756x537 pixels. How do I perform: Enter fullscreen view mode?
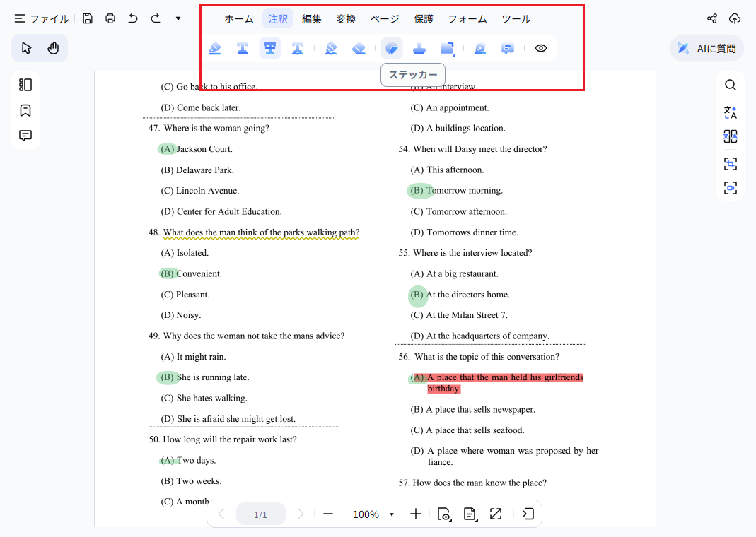pos(496,514)
